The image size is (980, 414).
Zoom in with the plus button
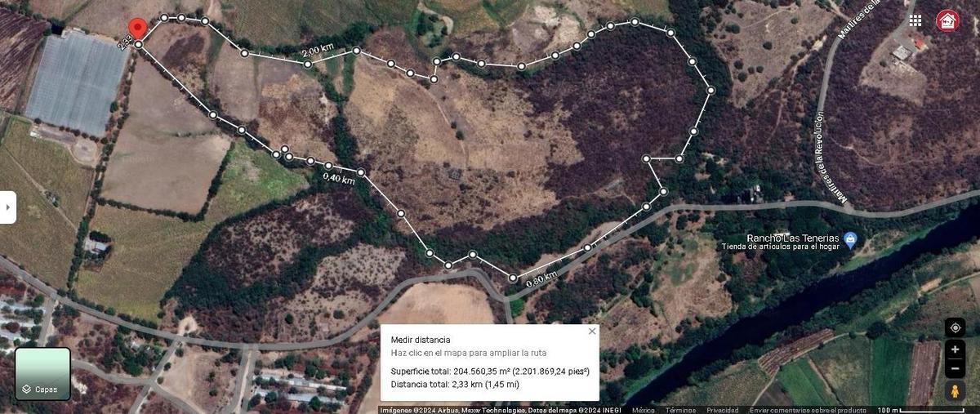pos(955,349)
